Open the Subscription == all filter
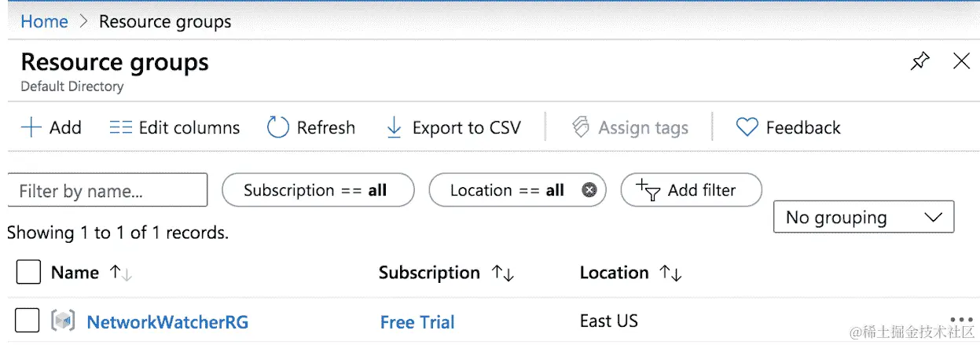The width and height of the screenshot is (980, 345). [x=318, y=190]
